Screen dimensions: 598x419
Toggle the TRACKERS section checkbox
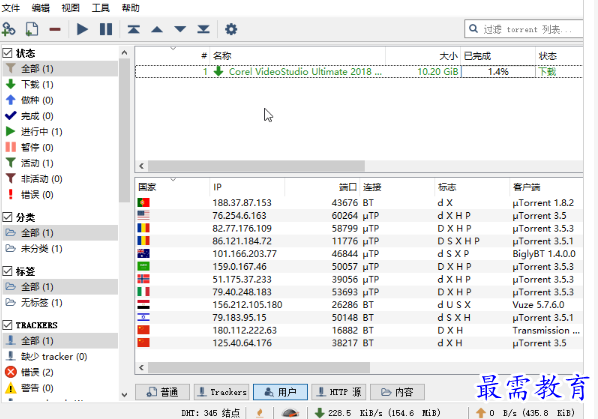[x=7, y=325]
